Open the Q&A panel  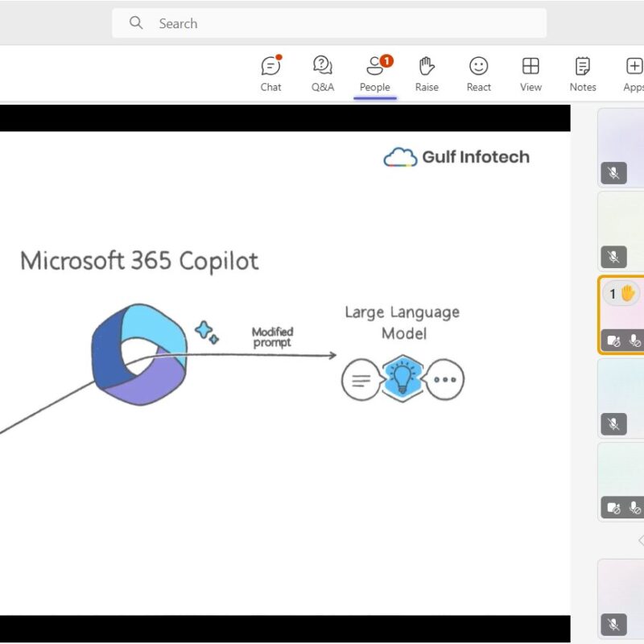(x=323, y=73)
